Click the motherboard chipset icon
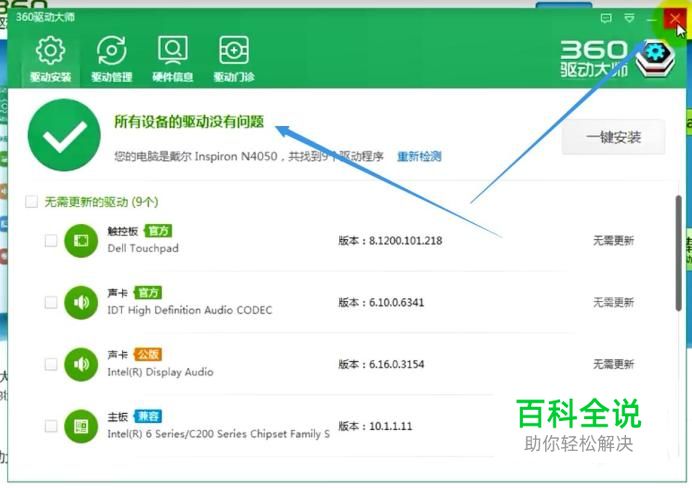 tap(81, 426)
